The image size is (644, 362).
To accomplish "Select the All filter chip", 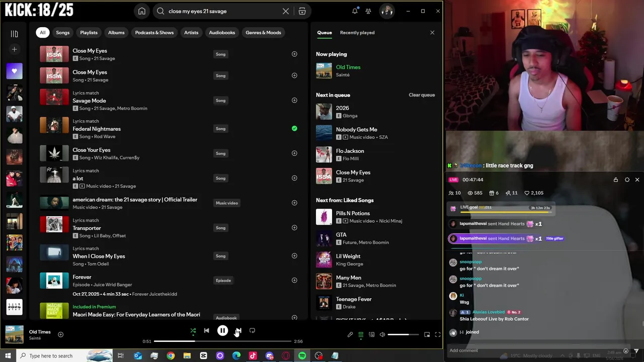I will pos(42,33).
